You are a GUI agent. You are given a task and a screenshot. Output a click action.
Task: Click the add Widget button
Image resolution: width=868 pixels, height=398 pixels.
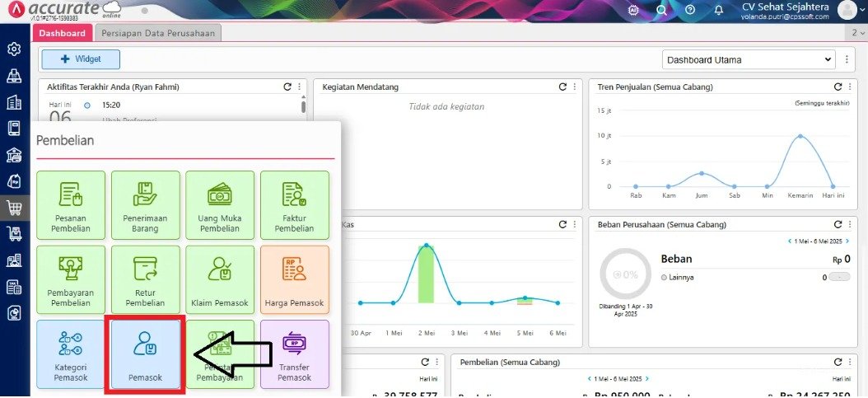81,59
